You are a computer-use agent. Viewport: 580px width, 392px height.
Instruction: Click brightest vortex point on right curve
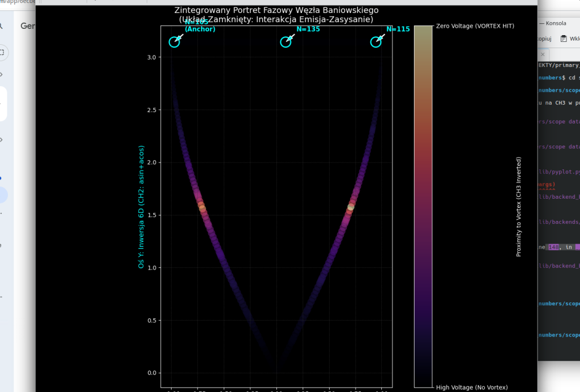351,207
